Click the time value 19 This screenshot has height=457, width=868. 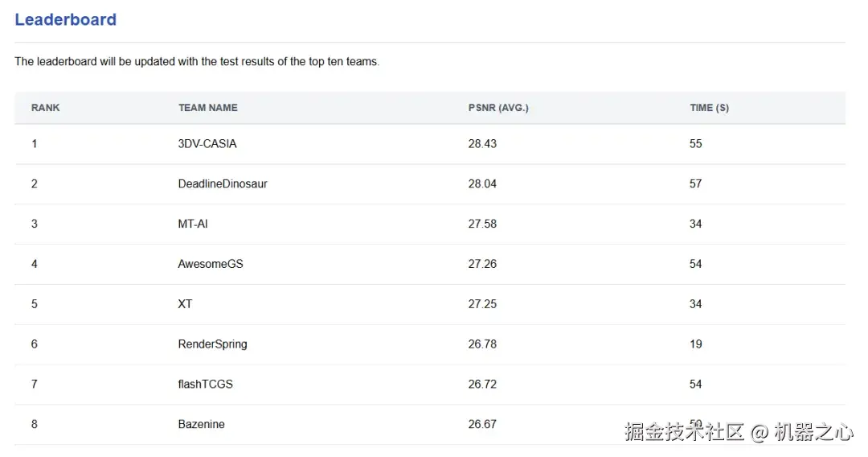(696, 344)
